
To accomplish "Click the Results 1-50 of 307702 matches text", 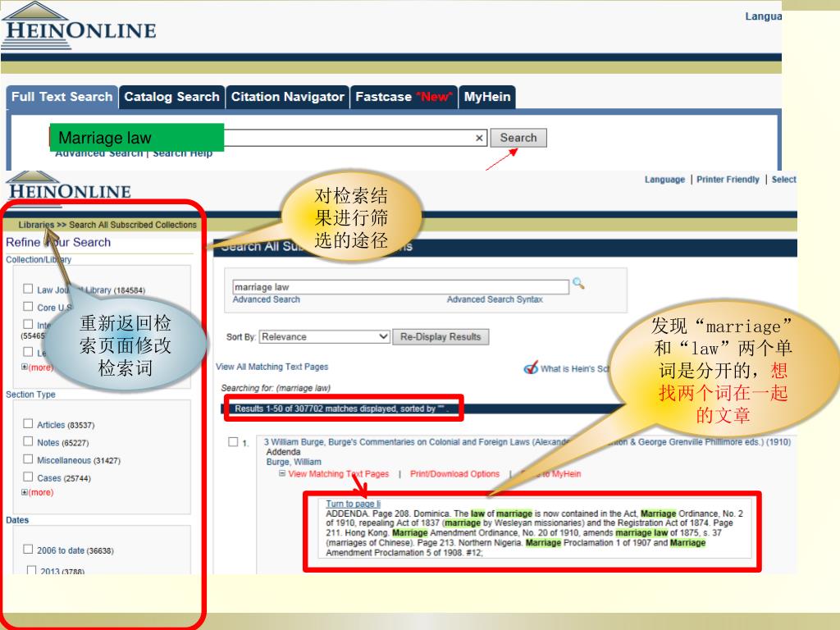I will pos(341,409).
